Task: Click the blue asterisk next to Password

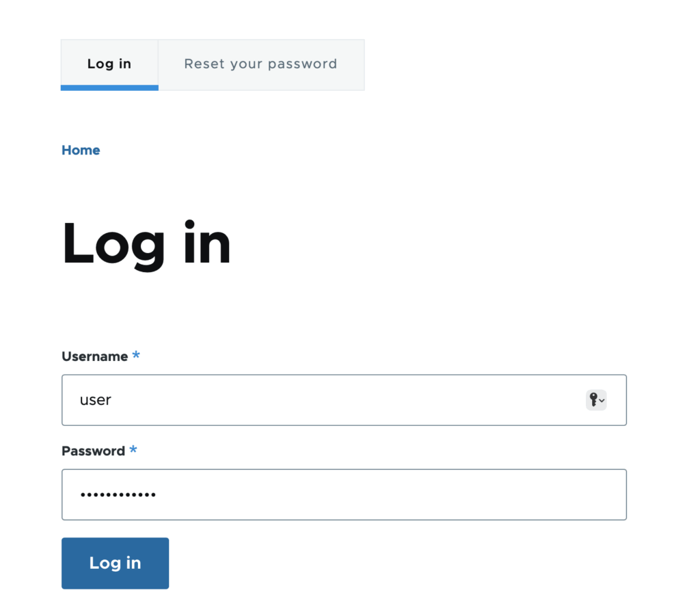Action: (x=133, y=450)
